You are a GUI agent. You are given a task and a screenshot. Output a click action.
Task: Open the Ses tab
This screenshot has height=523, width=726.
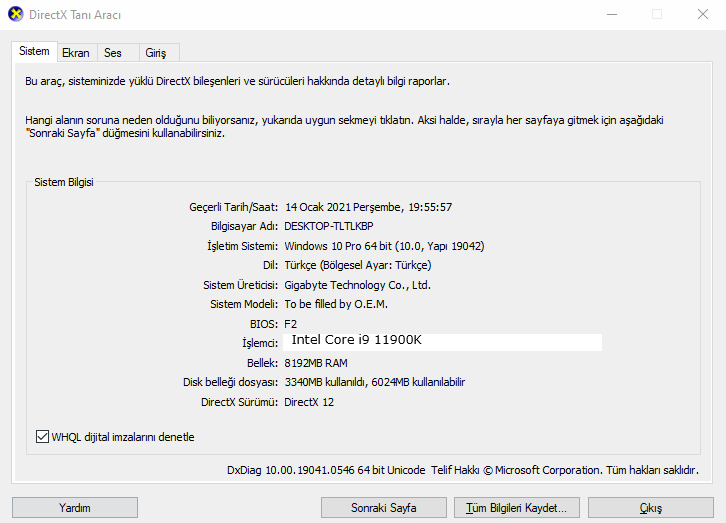click(x=113, y=53)
